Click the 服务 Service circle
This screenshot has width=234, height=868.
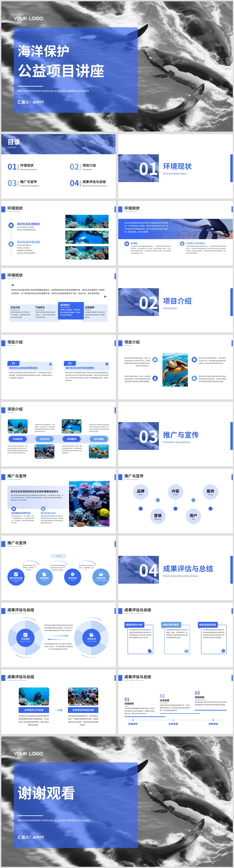210,492
